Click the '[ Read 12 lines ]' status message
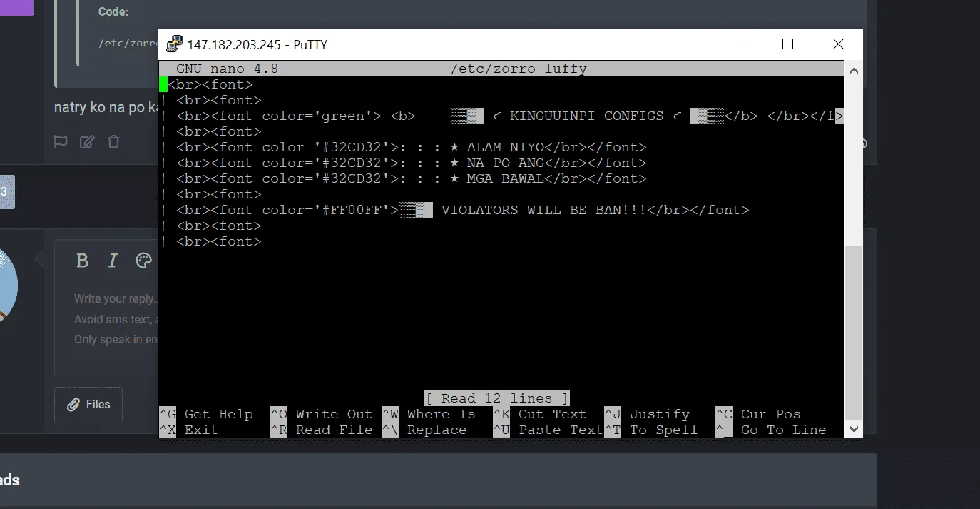980x509 pixels. (497, 398)
